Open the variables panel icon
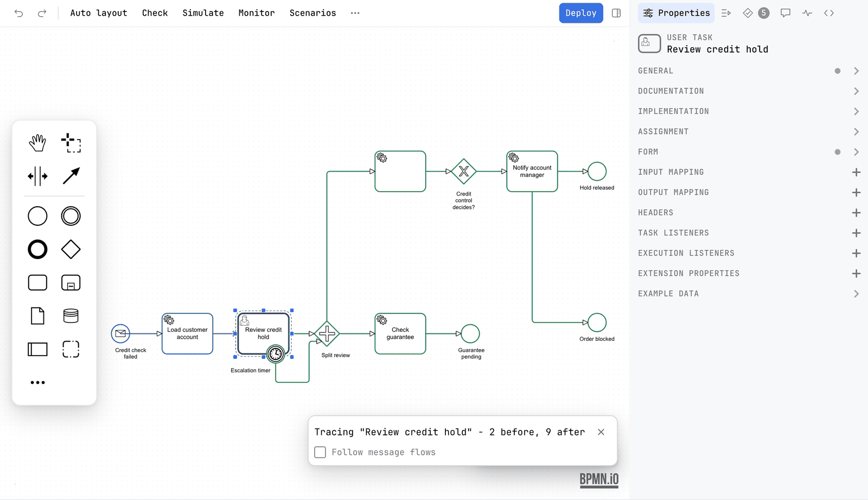The width and height of the screenshot is (868, 500). point(726,13)
